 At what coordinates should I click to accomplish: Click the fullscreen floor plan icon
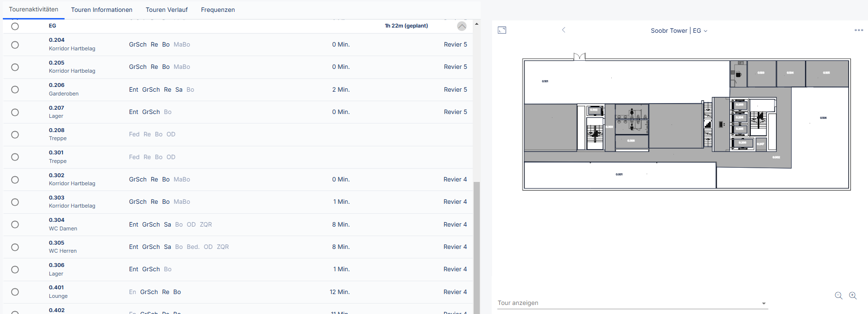coord(502,30)
